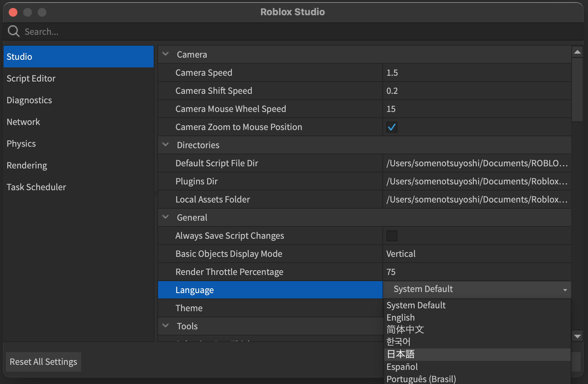
Task: Choose English in language list
Action: 477,318
